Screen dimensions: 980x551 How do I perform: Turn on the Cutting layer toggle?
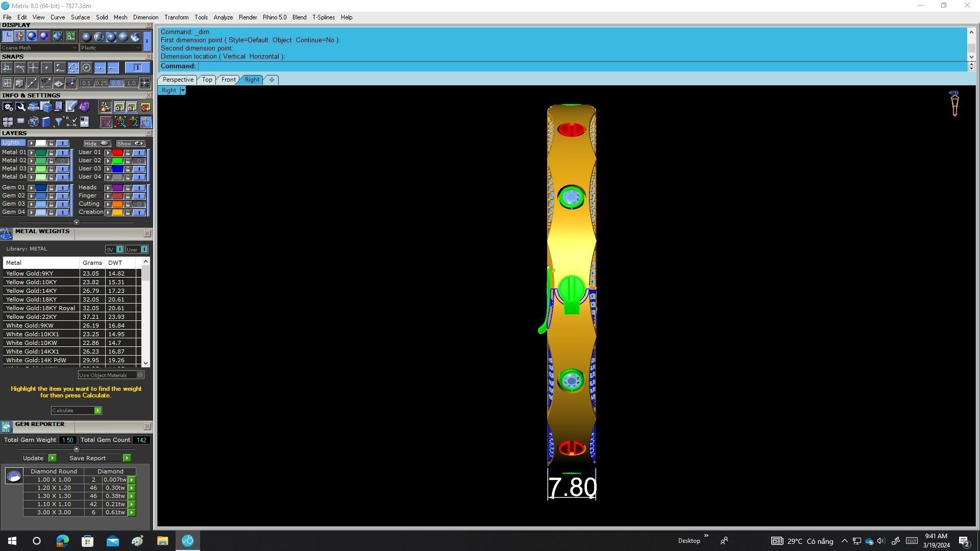[139, 204]
